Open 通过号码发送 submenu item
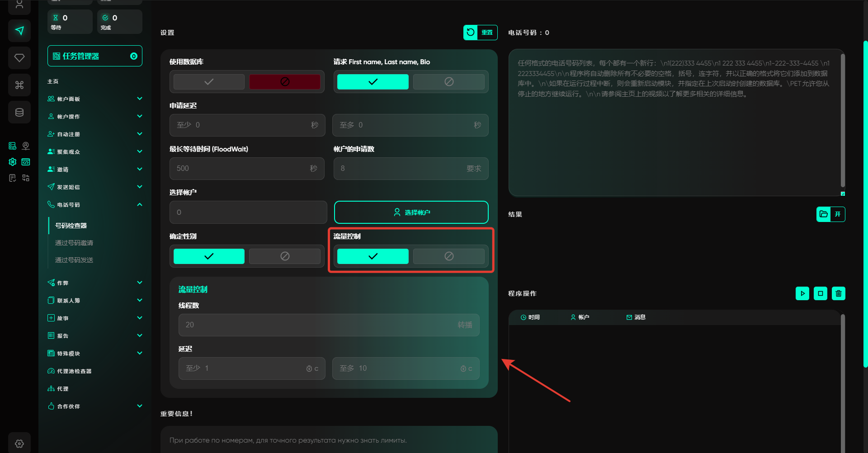 74,260
